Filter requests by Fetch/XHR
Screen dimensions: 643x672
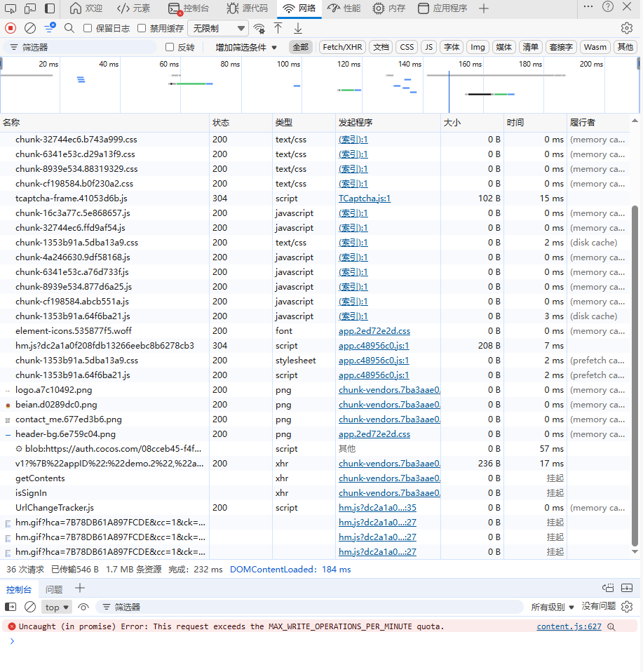pyautogui.click(x=342, y=47)
